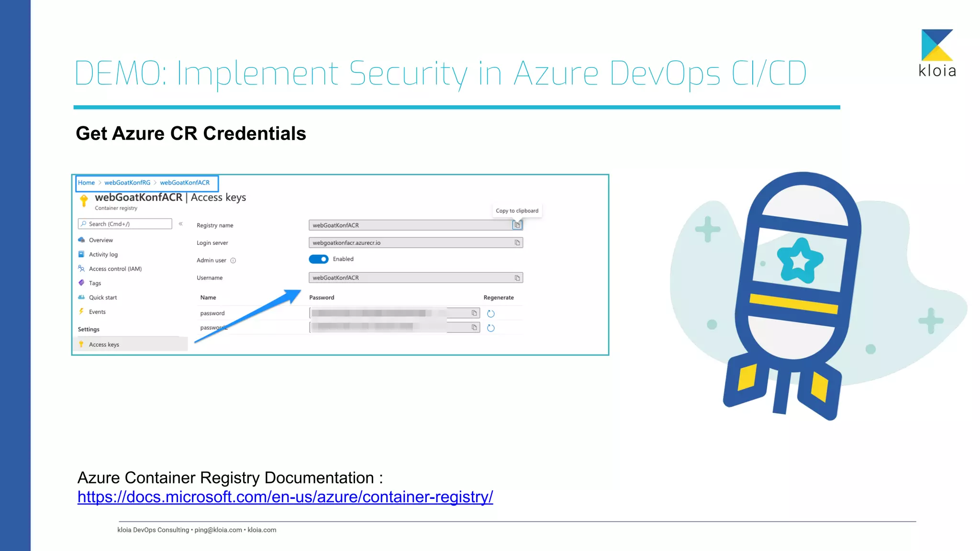Go to Home breadcrumb
This screenshot has width=980, height=551.
point(86,183)
